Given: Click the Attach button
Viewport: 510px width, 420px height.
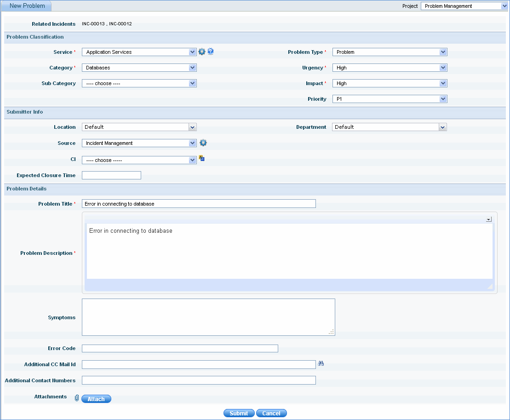Looking at the screenshot, I should click(x=96, y=399).
